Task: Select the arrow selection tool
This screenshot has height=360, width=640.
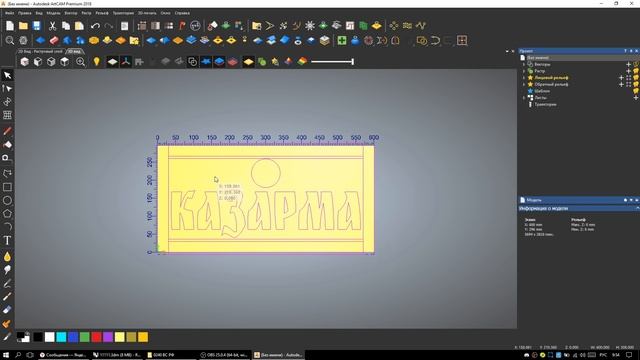Action: (x=7, y=75)
